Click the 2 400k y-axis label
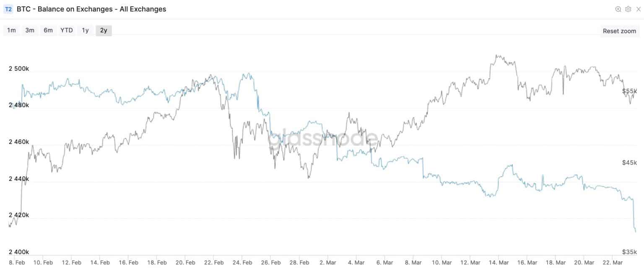 point(19,252)
